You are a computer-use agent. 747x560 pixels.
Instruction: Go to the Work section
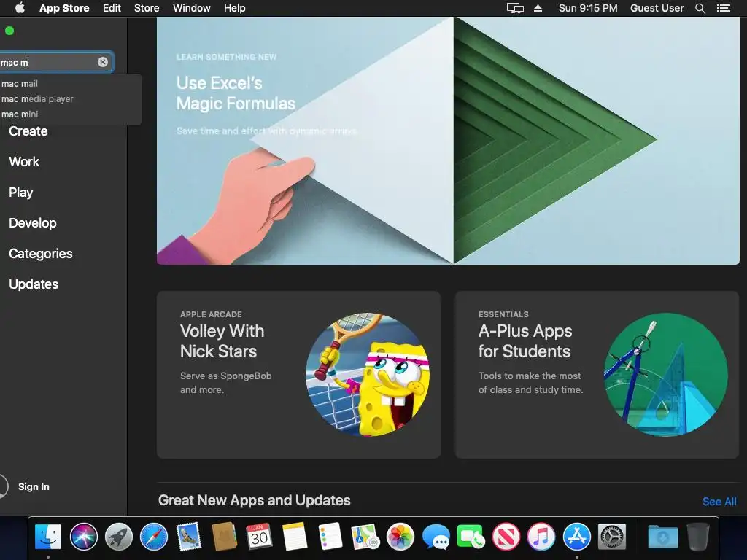tap(24, 161)
